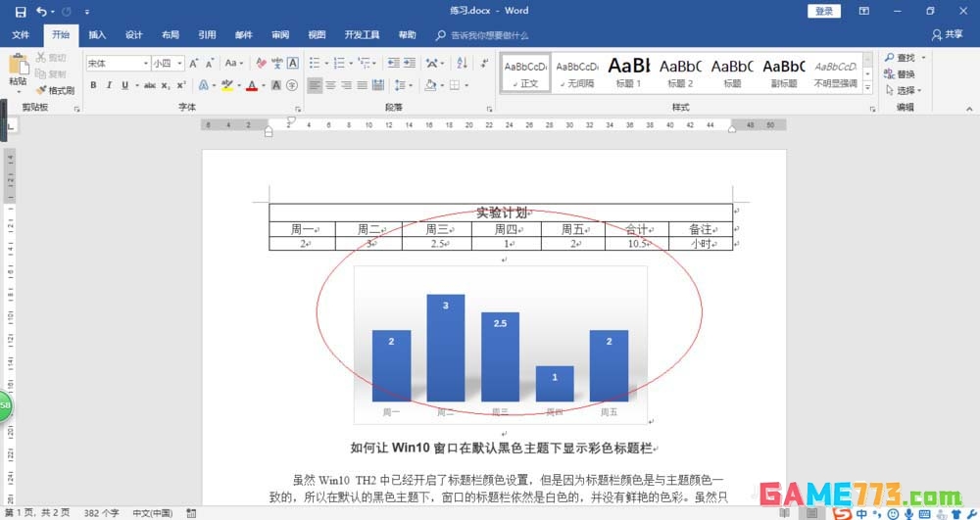Toggle Align Left paragraph button
The width and height of the screenshot is (980, 520).
[315, 85]
